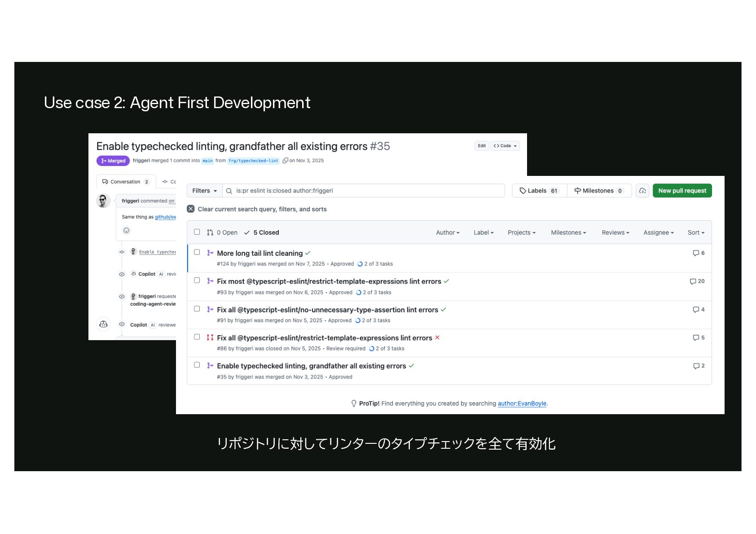Click the main branch label in PR #35

(207, 161)
